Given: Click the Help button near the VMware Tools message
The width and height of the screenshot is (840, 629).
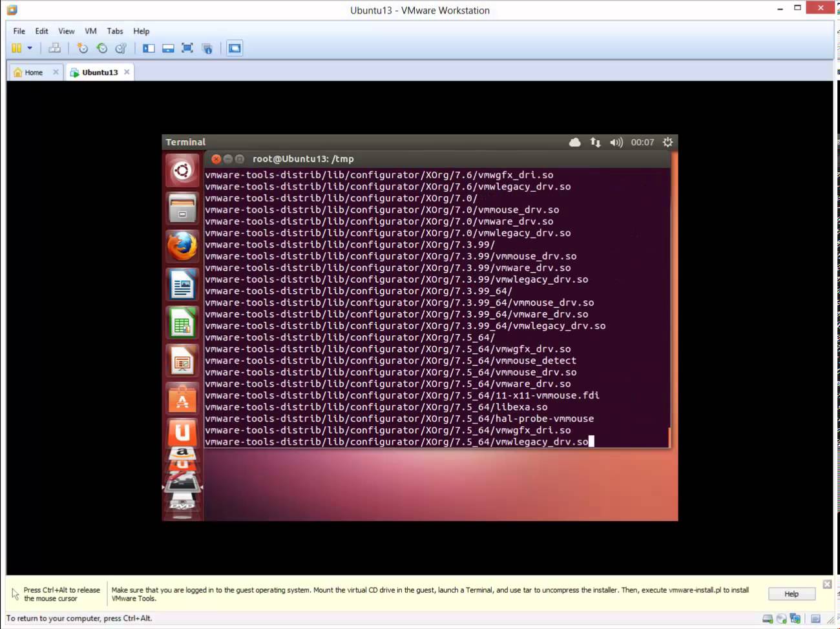Looking at the screenshot, I should [x=791, y=593].
